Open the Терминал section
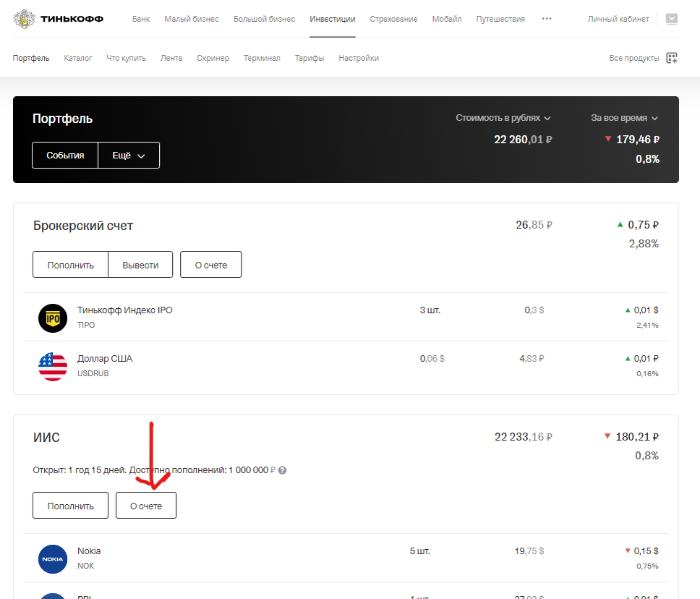Screen dimensions: 700x599 (x=262, y=58)
